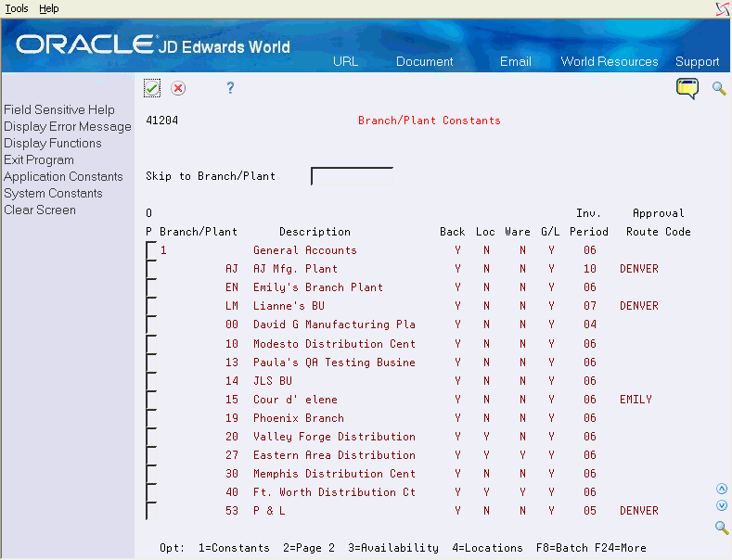Click the 41204 program number
The width and height of the screenshot is (732, 560).
pyautogui.click(x=161, y=121)
